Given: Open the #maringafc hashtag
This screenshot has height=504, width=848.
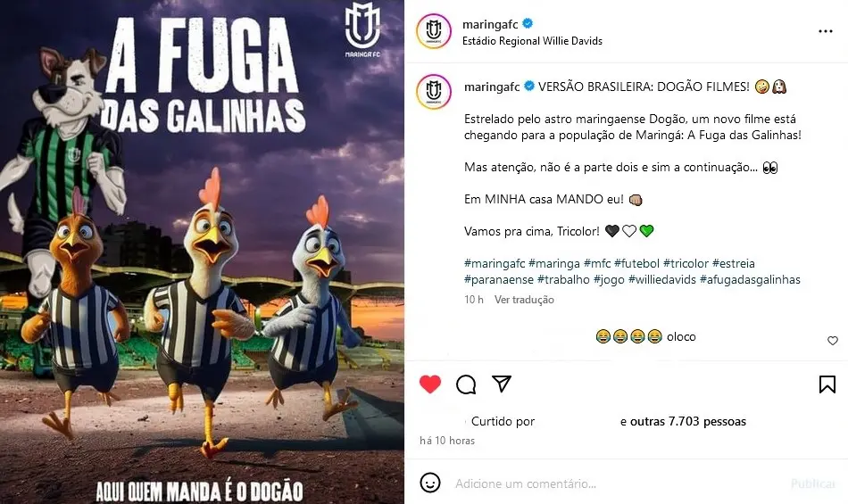Looking at the screenshot, I should (495, 264).
